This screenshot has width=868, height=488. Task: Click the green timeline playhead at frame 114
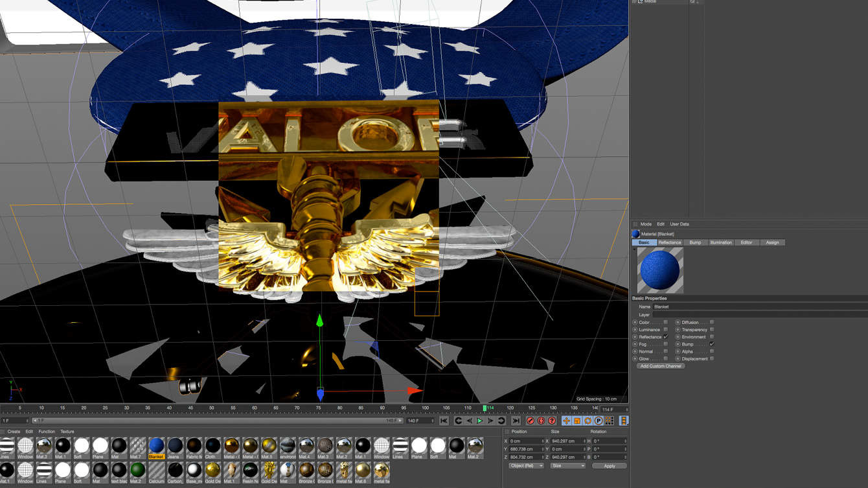coord(485,408)
